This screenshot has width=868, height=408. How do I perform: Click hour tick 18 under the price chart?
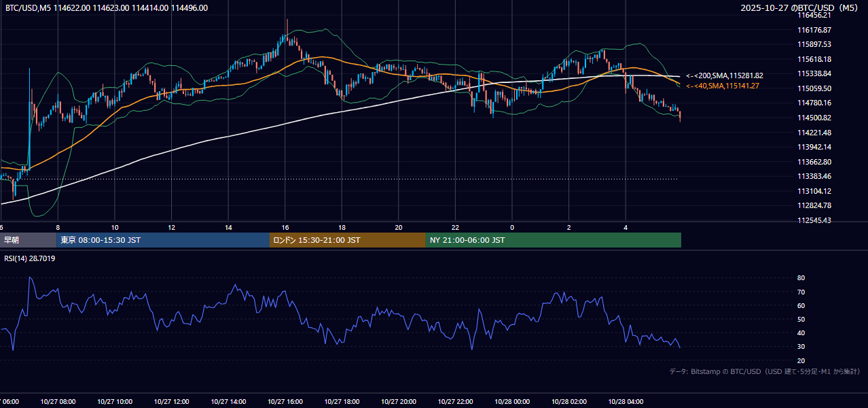point(342,227)
